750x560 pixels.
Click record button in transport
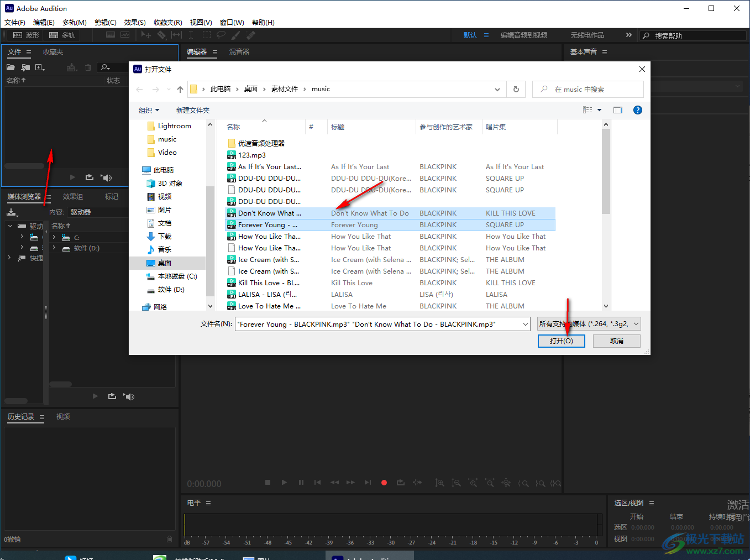[x=384, y=483]
